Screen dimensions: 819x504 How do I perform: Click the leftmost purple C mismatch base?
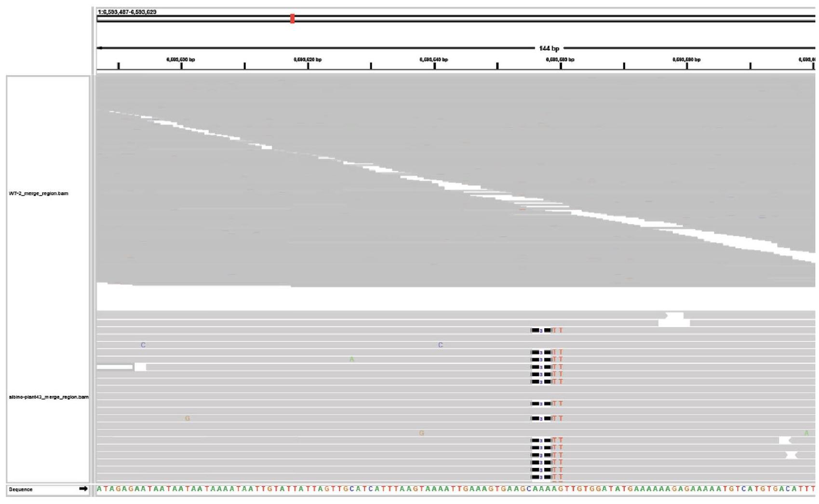click(x=143, y=345)
